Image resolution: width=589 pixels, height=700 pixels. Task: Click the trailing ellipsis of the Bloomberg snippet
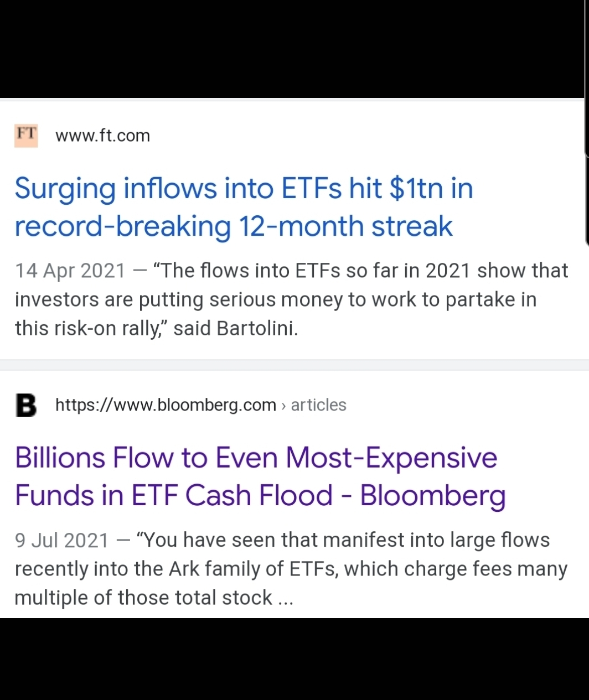(285, 598)
